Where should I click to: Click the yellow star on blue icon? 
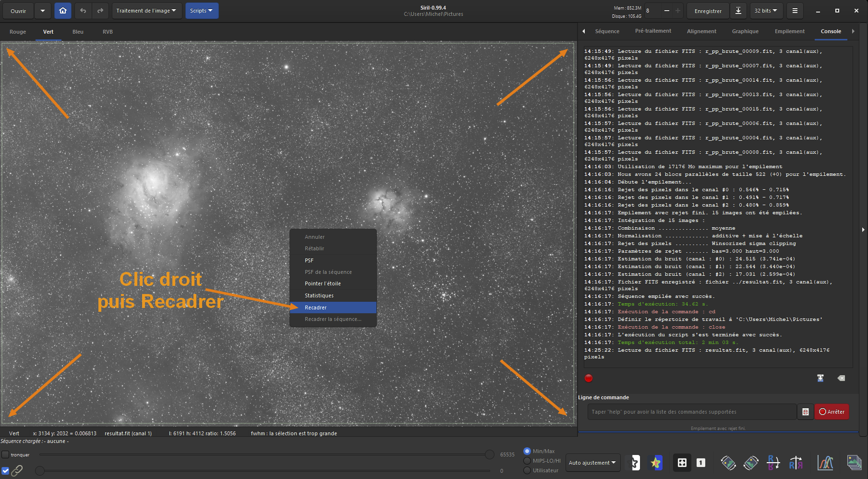pyautogui.click(x=655, y=463)
